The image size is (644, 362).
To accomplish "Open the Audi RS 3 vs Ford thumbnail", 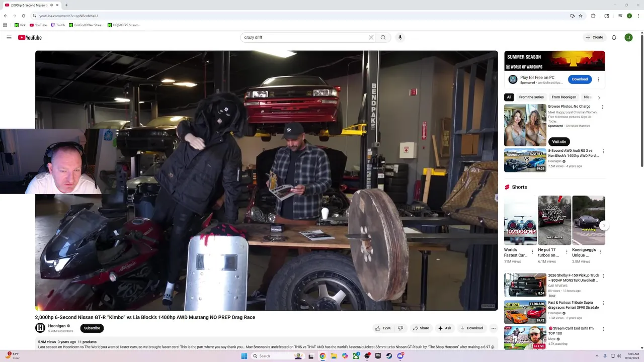I will click(525, 160).
